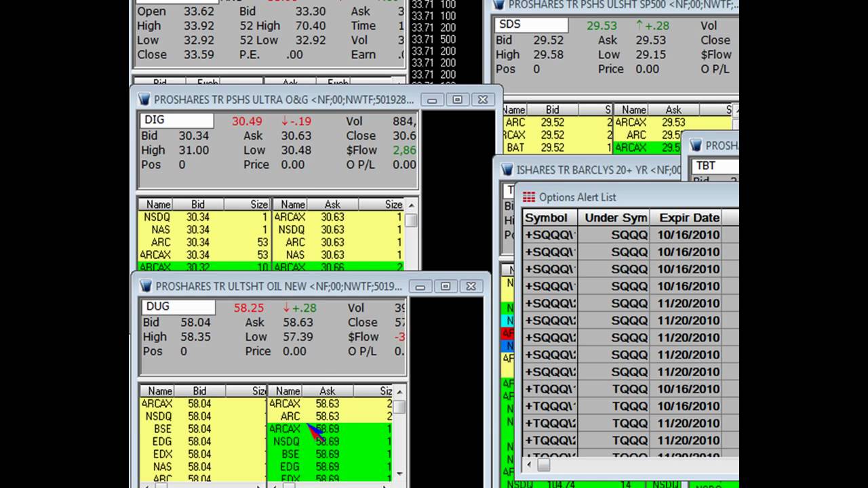Click the partially hidden PROSHA window icon
868x488 pixels.
point(696,145)
